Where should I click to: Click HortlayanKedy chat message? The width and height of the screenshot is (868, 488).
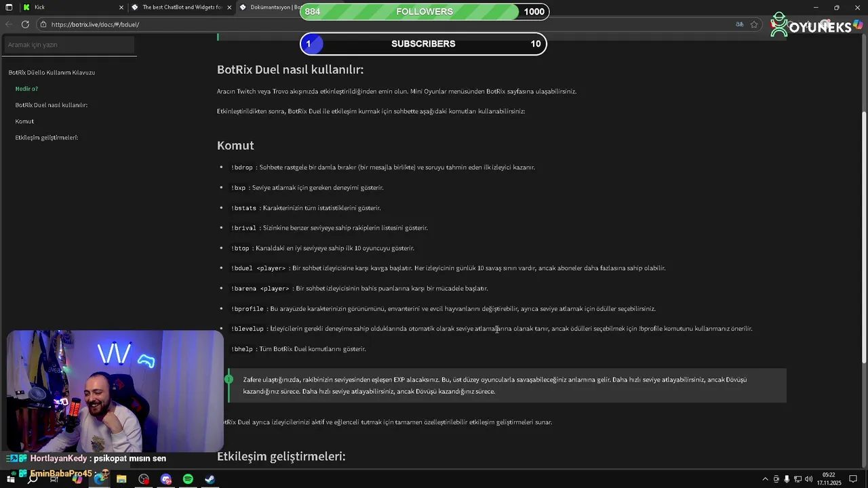[87, 458]
